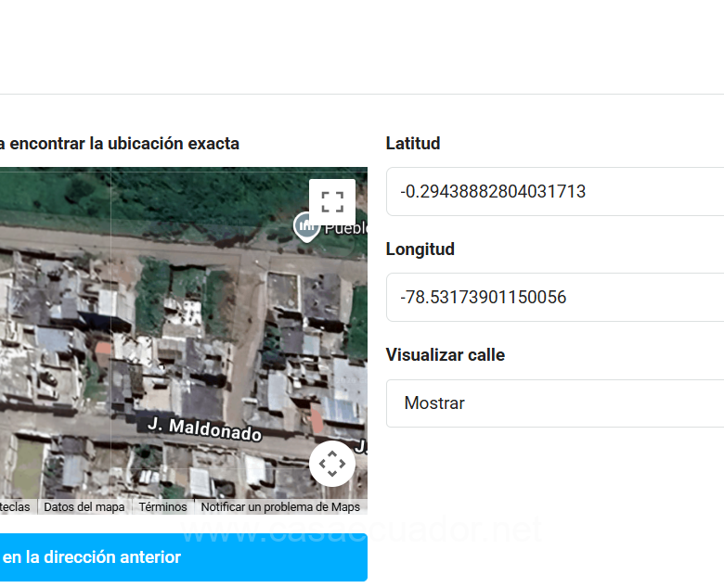
Task: Toggle fullscreen view on the map
Action: pyautogui.click(x=332, y=202)
